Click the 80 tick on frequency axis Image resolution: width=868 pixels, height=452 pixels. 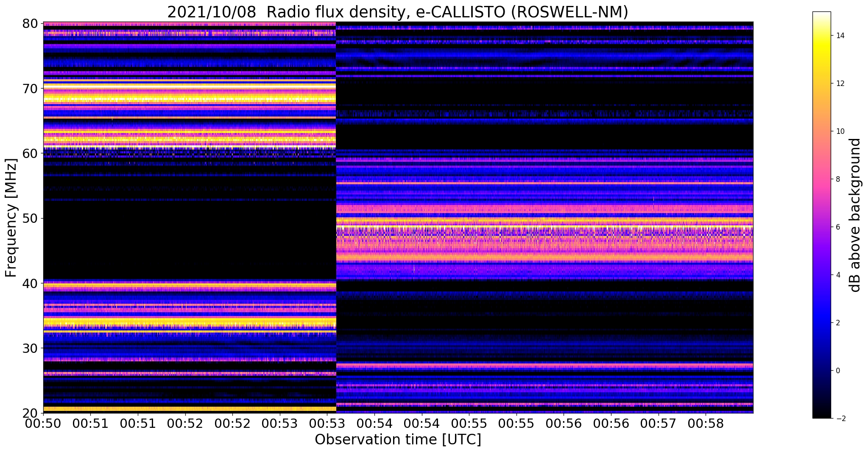[x=30, y=23]
